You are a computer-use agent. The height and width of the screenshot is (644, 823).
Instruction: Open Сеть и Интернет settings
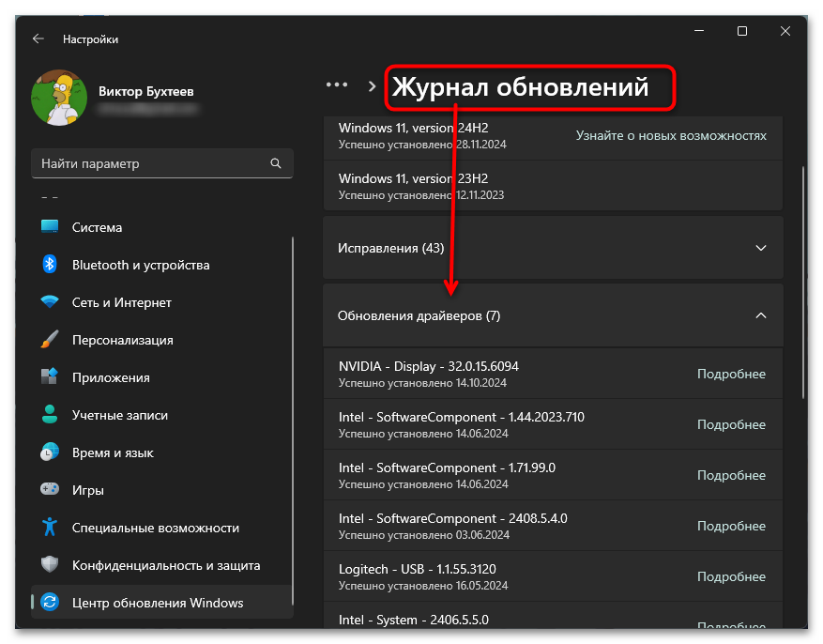coord(161,302)
